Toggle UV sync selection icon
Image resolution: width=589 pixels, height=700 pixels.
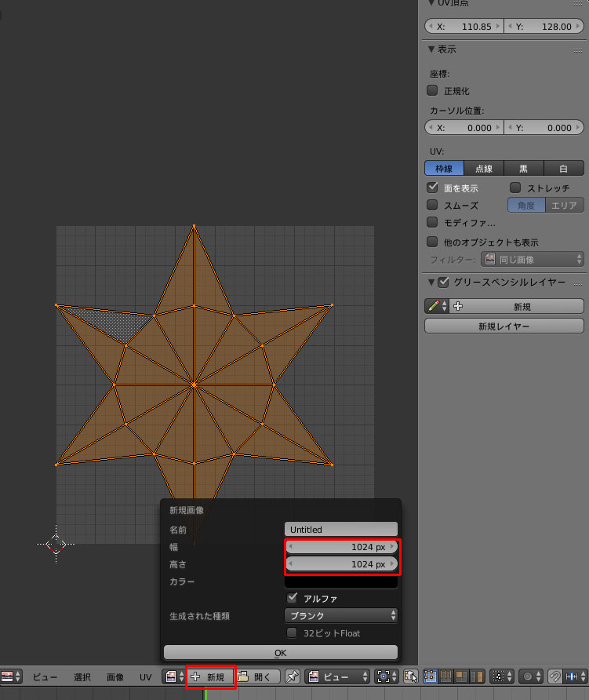tap(410, 676)
